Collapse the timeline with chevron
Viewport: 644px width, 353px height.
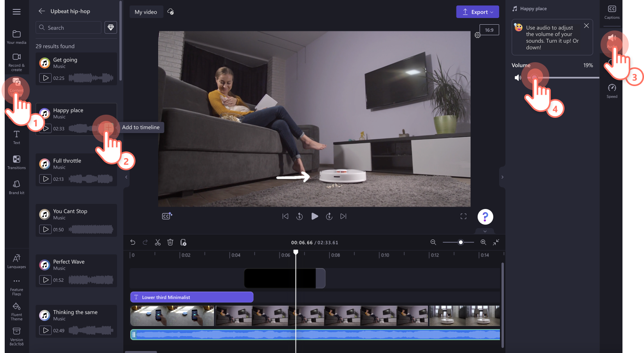point(485,231)
